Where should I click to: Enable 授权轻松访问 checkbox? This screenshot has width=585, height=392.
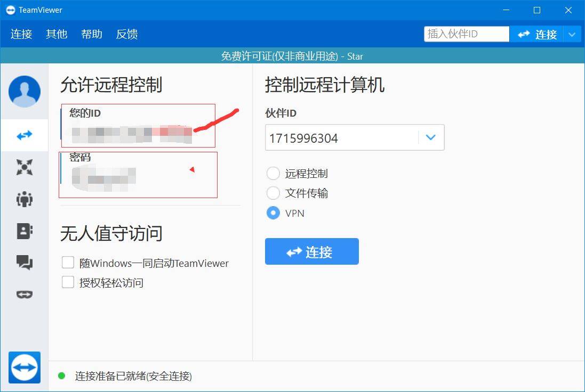pos(68,282)
